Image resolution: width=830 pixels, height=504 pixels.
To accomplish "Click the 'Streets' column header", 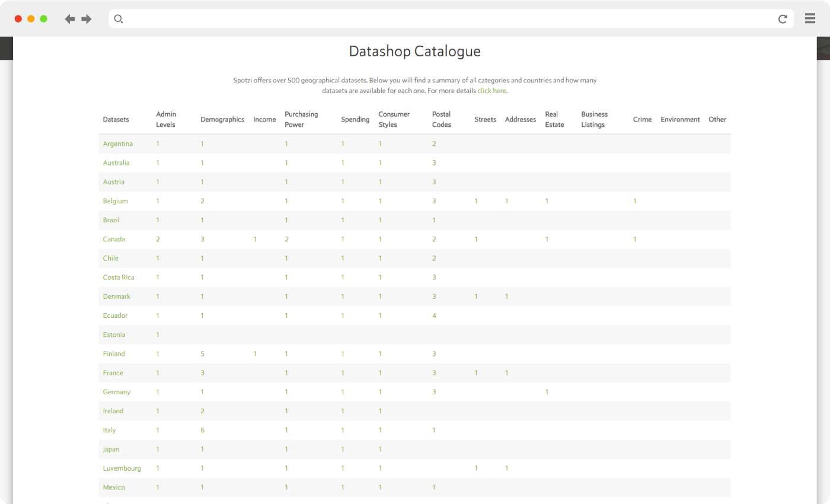I will click(x=486, y=119).
